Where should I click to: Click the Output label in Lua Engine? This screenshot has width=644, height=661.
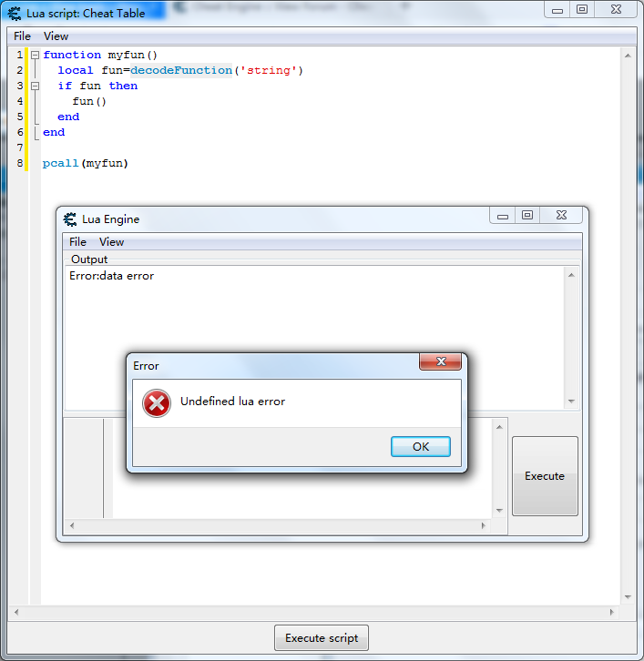tap(89, 259)
